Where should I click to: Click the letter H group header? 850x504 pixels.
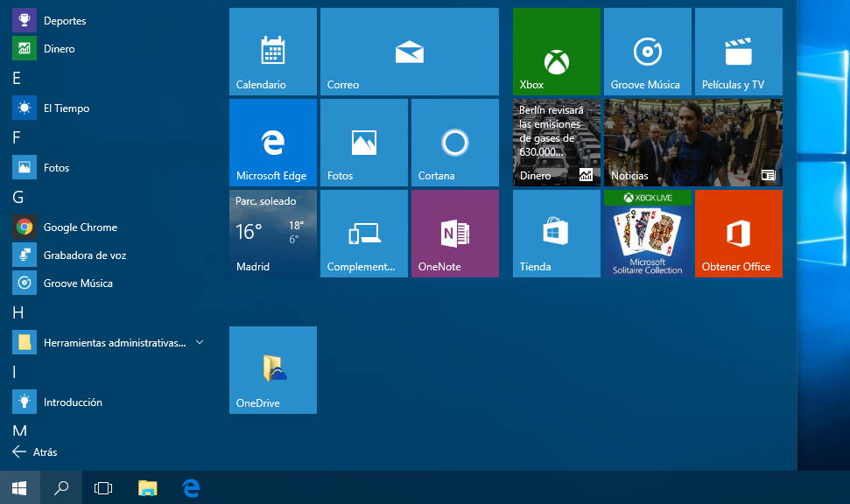pos(18,313)
